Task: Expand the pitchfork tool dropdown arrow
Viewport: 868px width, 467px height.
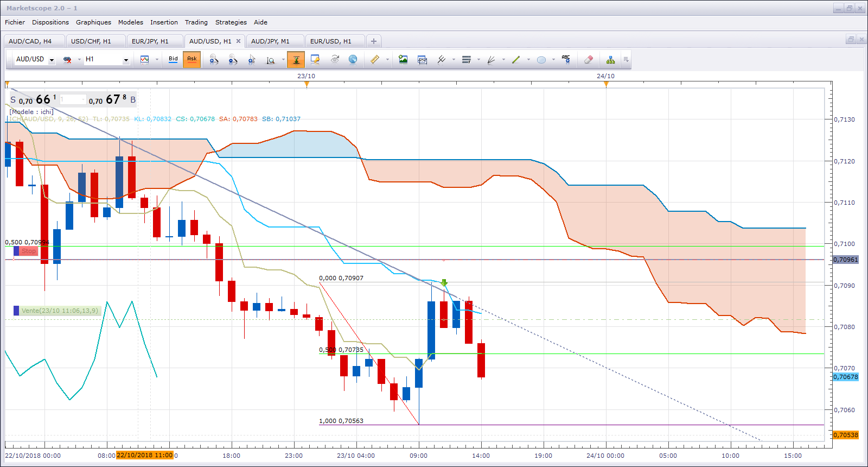Action: pyautogui.click(x=454, y=60)
